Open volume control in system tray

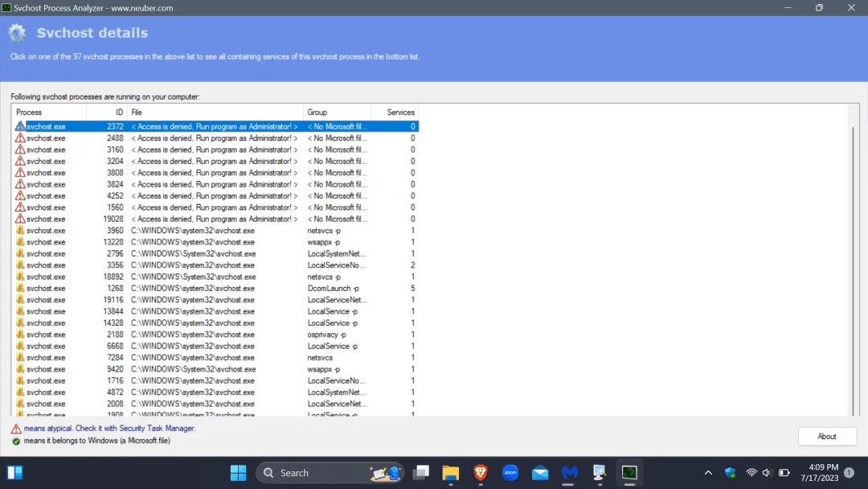click(x=767, y=473)
